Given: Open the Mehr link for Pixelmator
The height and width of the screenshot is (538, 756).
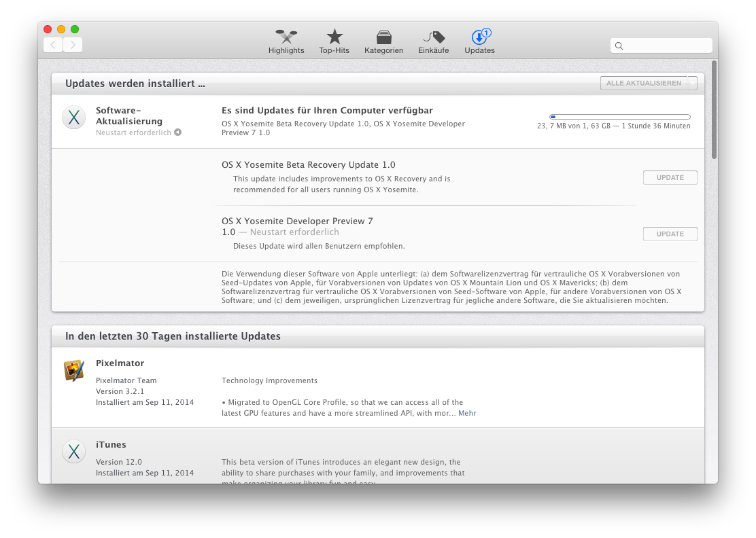Looking at the screenshot, I should point(467,413).
